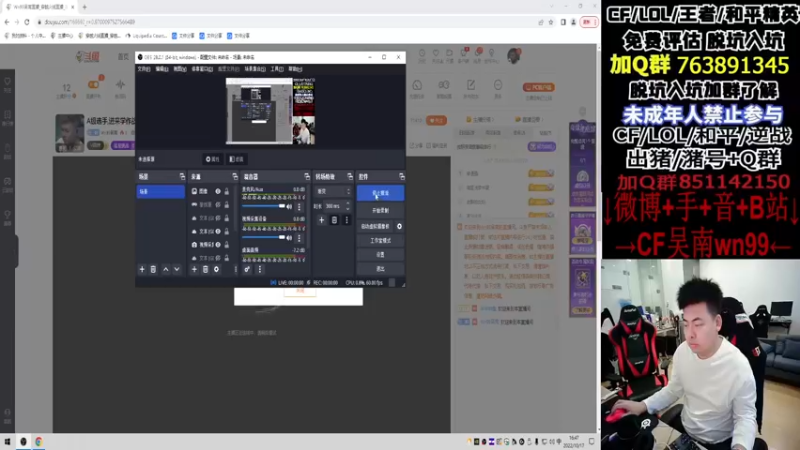
Task: Remove the transition with its trash icon
Action: click(334, 220)
